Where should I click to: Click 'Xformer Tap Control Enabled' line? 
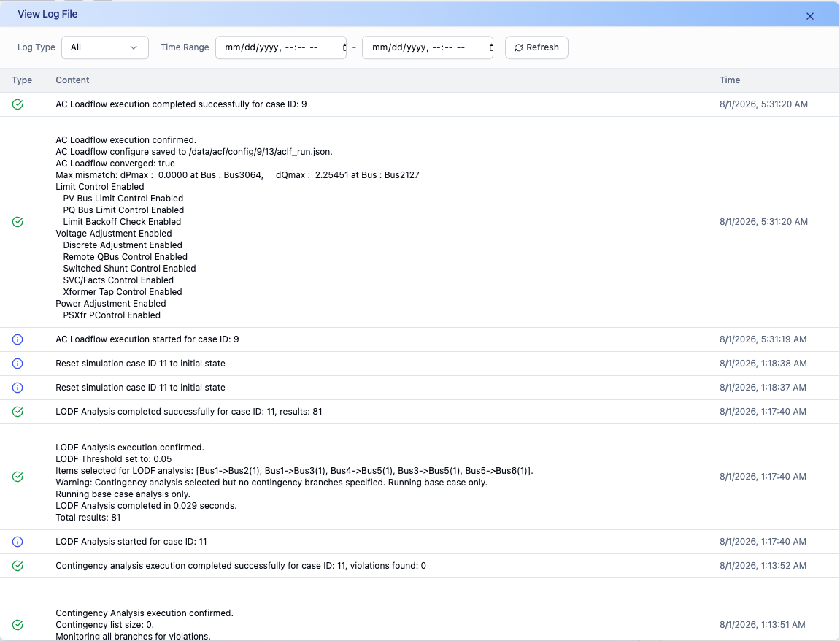pos(123,292)
